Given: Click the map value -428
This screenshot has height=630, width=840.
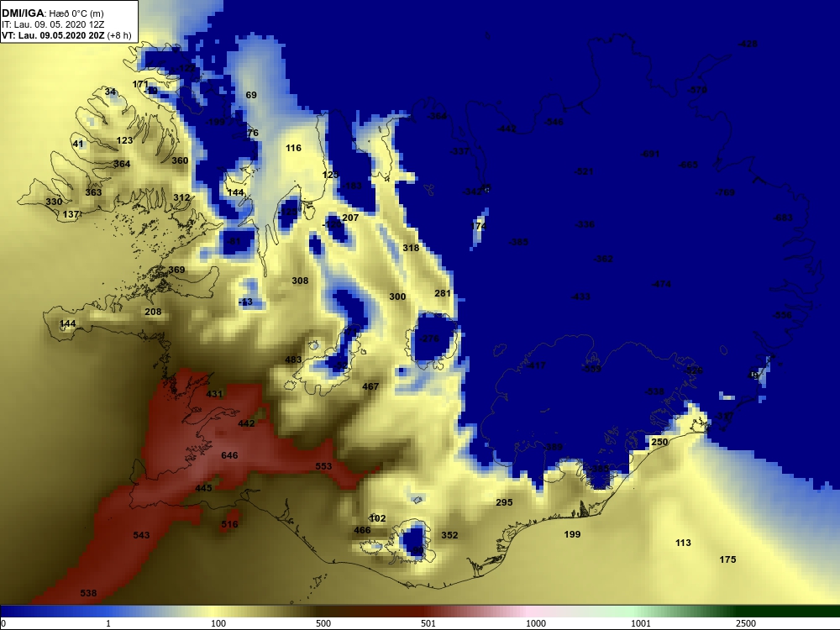Looking at the screenshot, I should tap(748, 44).
